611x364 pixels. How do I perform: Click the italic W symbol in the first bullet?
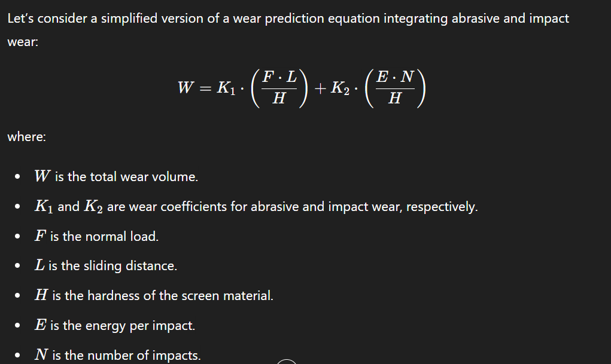(x=42, y=177)
